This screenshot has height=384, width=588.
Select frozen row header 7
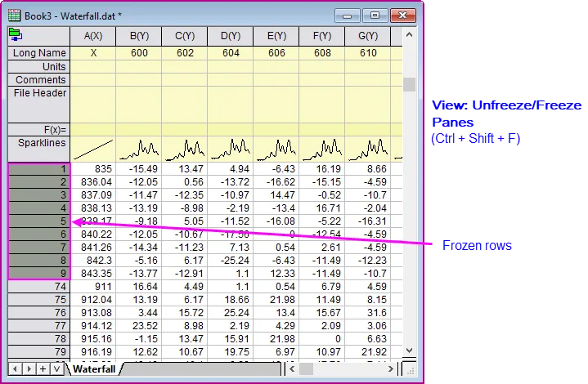(39, 248)
